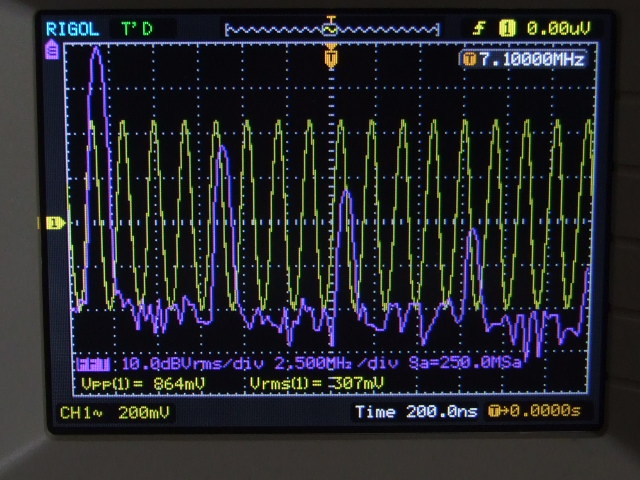Click the waveform memory overview bar
Viewport: 640px width, 480px height.
(331, 30)
